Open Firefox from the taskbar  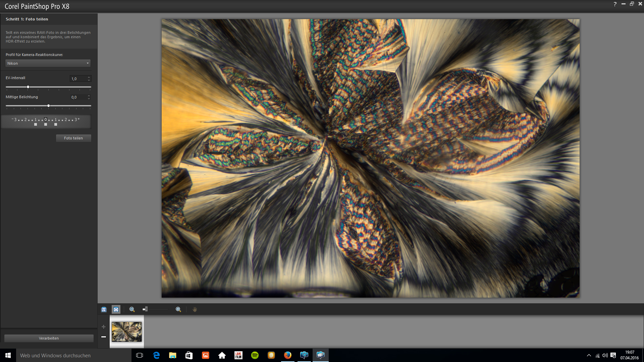pos(287,355)
